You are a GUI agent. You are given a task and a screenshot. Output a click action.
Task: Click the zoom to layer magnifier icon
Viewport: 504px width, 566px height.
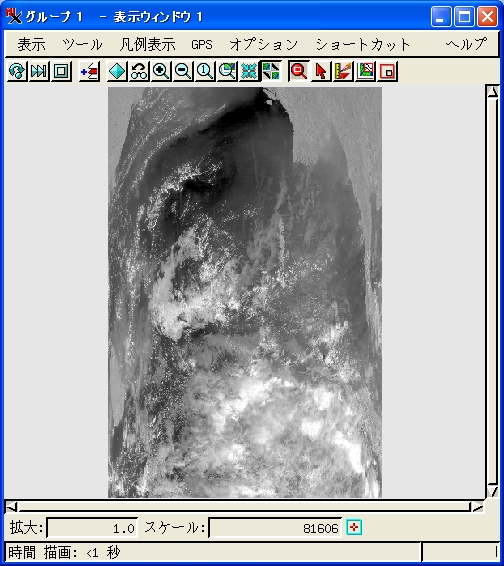[x=227, y=71]
